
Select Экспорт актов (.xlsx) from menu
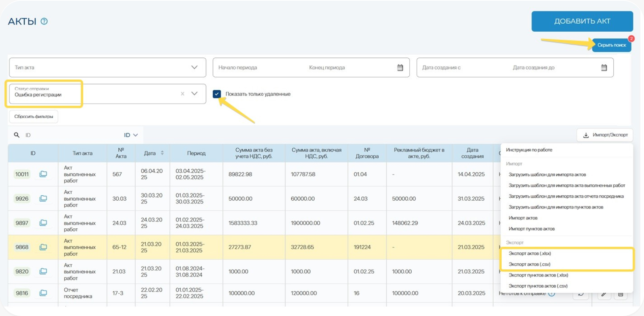click(x=530, y=254)
